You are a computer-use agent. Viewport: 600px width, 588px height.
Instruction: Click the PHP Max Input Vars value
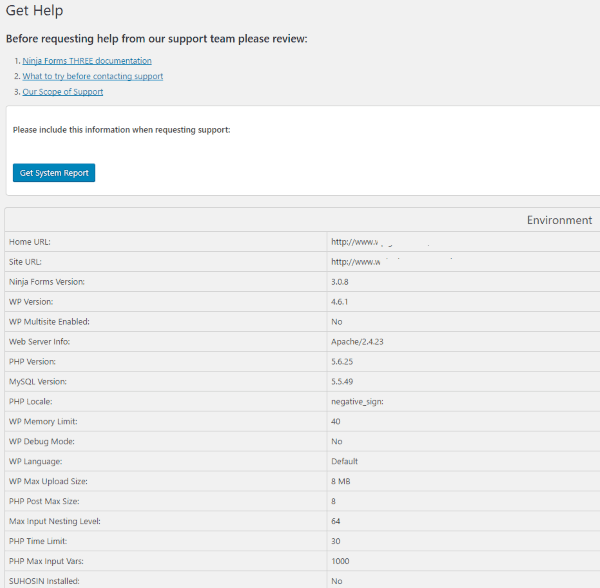pyautogui.click(x=341, y=562)
